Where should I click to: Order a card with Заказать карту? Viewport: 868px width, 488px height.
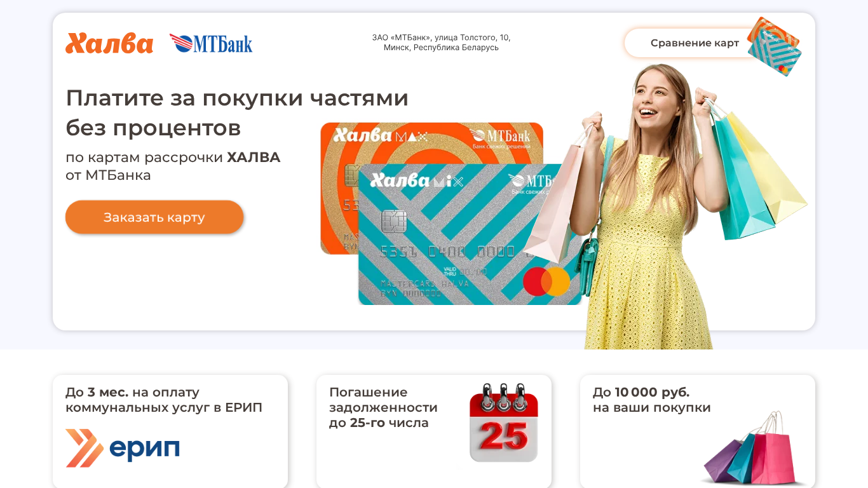coord(154,217)
